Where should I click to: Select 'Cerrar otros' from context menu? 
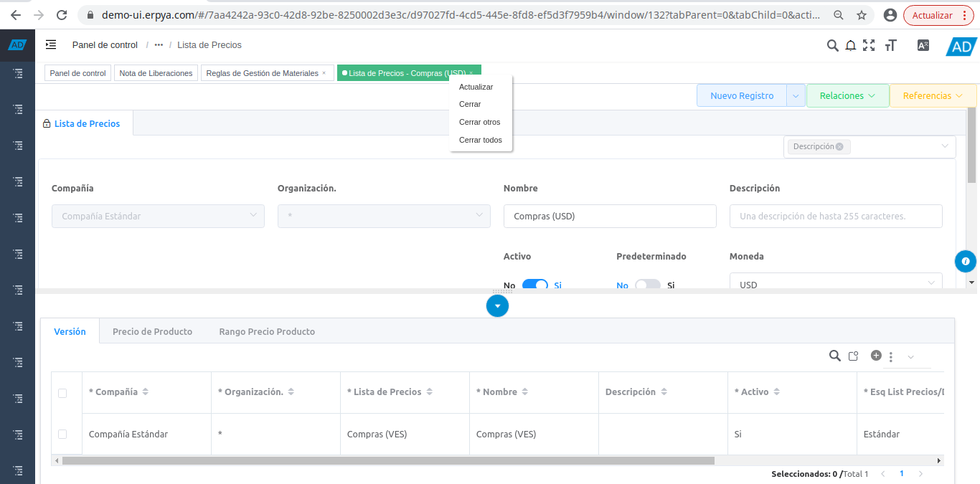coord(479,122)
